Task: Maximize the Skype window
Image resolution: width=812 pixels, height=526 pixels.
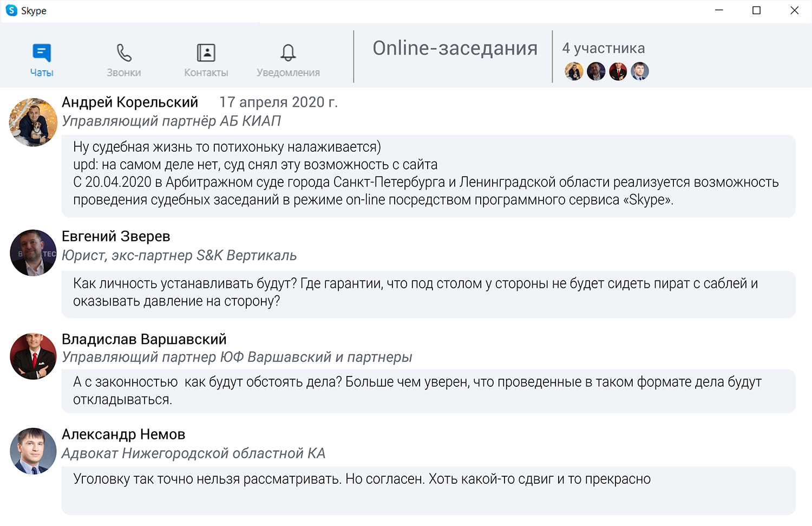Action: (756, 10)
